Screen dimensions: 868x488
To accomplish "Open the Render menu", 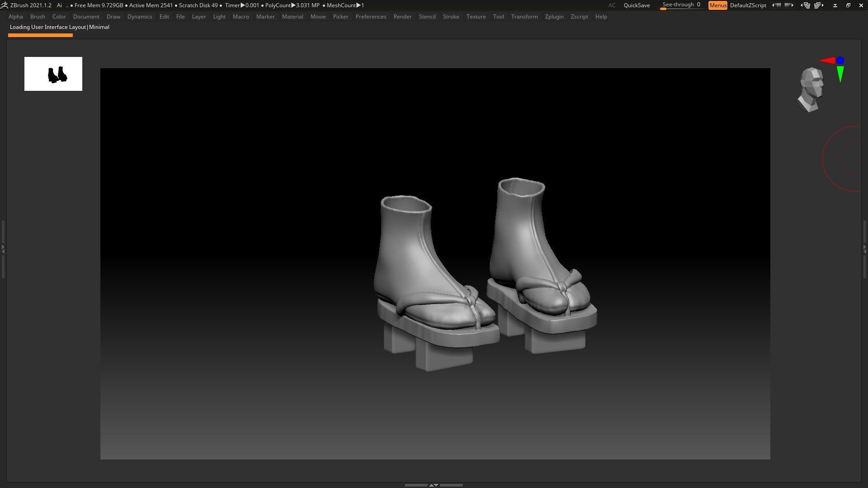I will (x=402, y=17).
